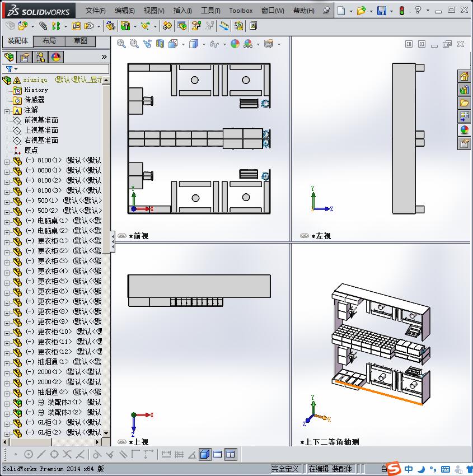Open the 编辑(E) menu

[124, 11]
